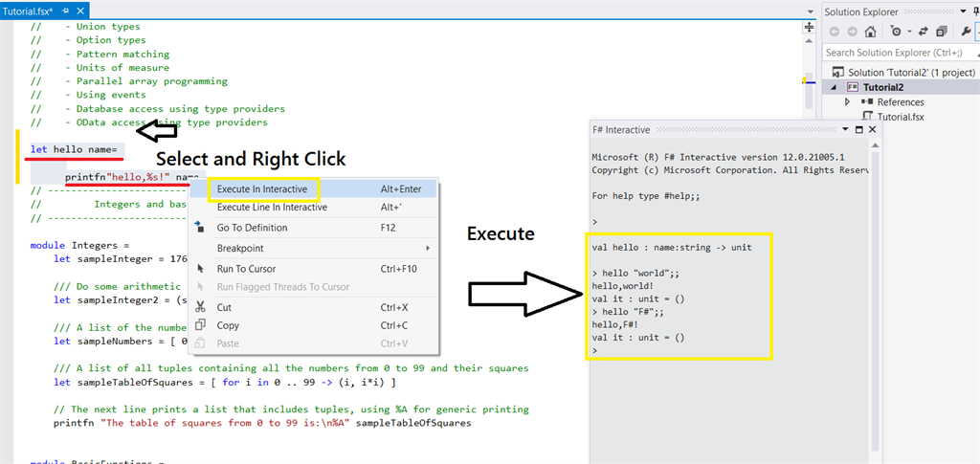Click the Search Solution Explorer field
This screenshot has height=464, width=980.
point(901,53)
